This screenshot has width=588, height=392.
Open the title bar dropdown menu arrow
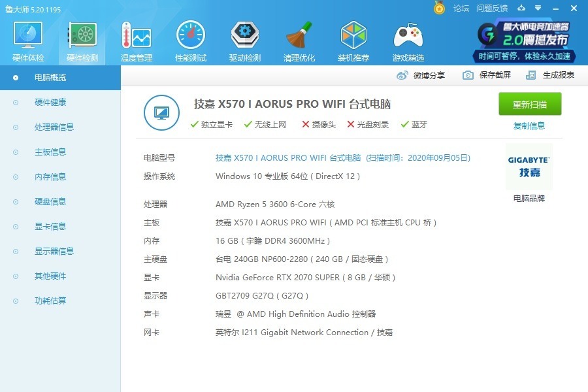tap(538, 8)
